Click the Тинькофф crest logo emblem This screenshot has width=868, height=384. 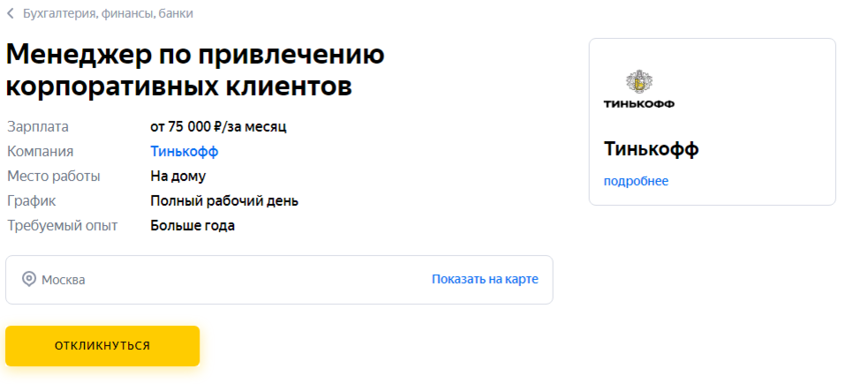point(638,82)
